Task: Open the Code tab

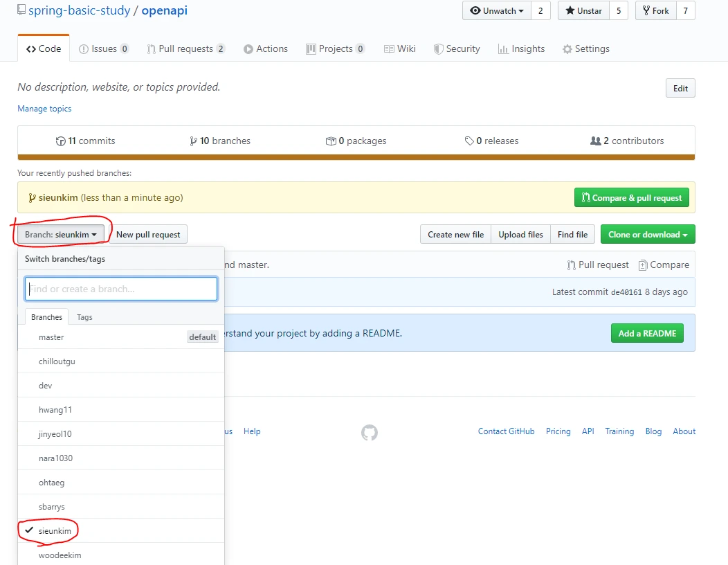Action: coord(44,48)
